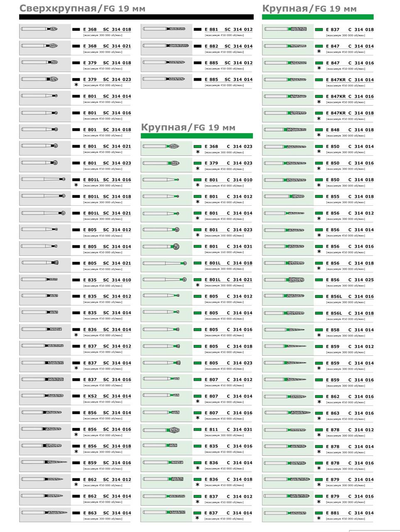Open the E 847KR C 314 014 code label
The width and height of the screenshot is (400, 532).
coord(350,80)
